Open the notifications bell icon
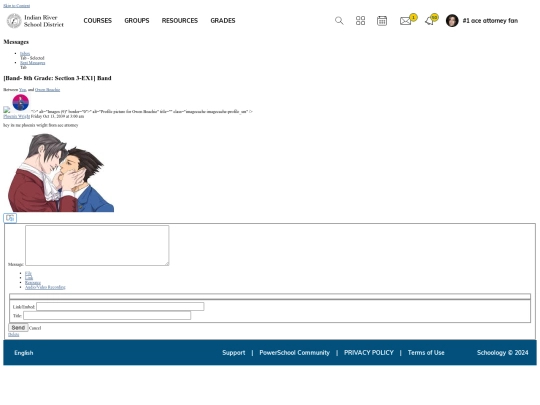540x405 pixels. point(429,21)
